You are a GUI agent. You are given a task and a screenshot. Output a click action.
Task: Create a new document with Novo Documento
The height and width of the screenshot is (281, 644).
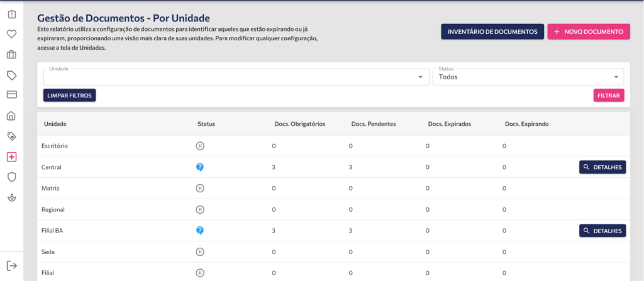(589, 32)
